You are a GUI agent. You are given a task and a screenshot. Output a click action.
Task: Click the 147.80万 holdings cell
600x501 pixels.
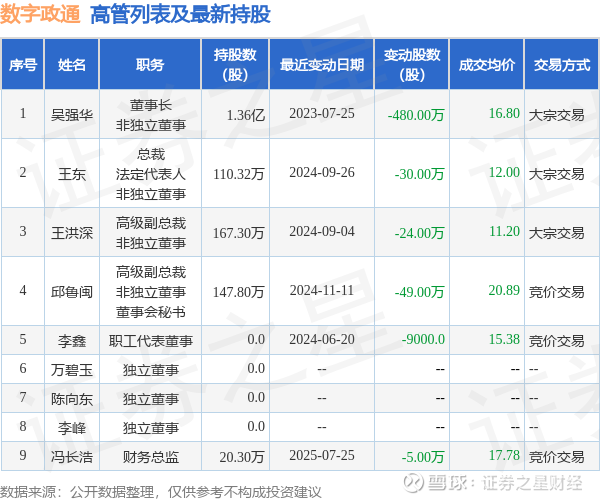(x=239, y=292)
